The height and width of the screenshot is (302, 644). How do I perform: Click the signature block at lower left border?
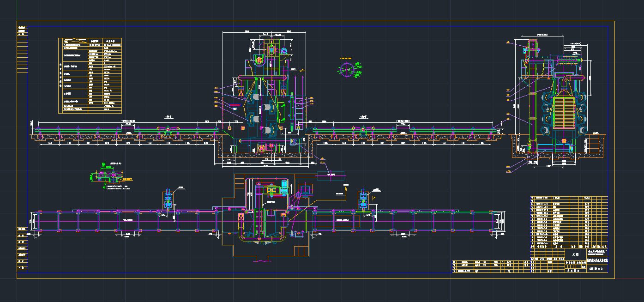(22, 249)
